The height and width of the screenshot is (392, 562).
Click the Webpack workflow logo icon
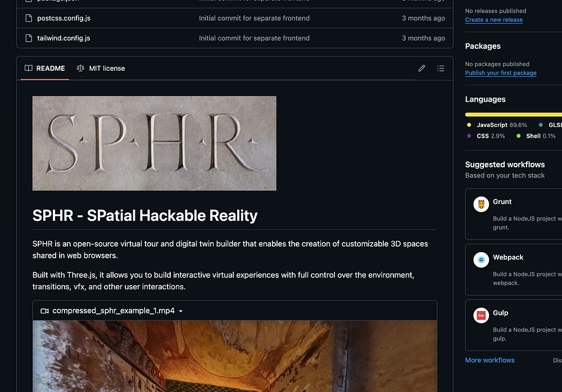coord(481,259)
